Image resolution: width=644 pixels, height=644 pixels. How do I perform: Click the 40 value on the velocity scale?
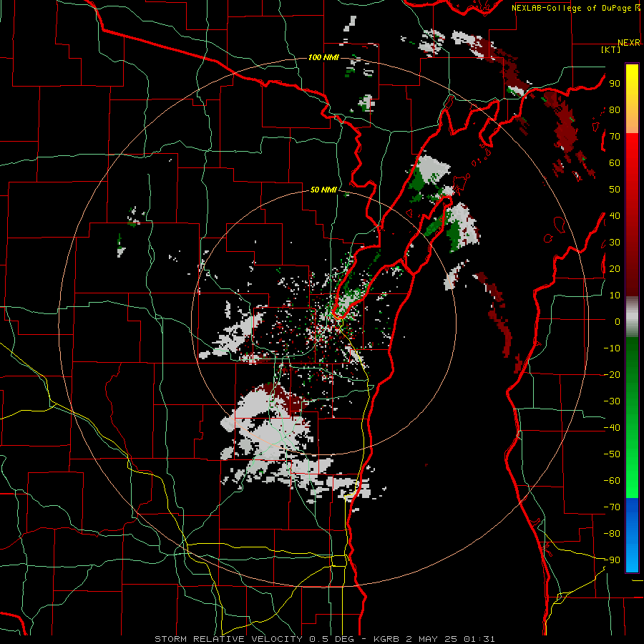pyautogui.click(x=615, y=215)
